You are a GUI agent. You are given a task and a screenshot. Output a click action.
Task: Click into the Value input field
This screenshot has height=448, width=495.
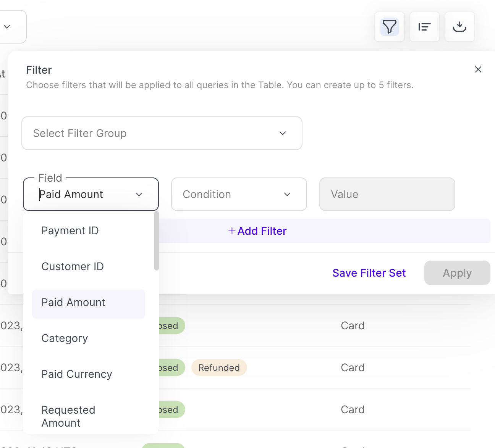click(387, 194)
